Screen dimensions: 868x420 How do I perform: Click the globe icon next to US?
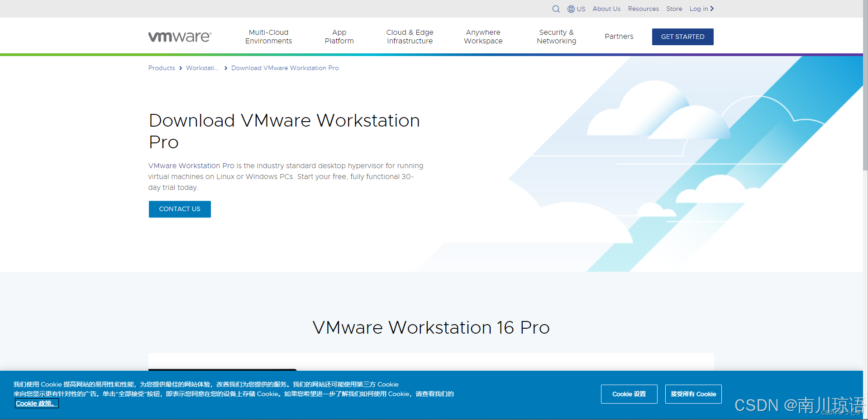click(x=571, y=9)
